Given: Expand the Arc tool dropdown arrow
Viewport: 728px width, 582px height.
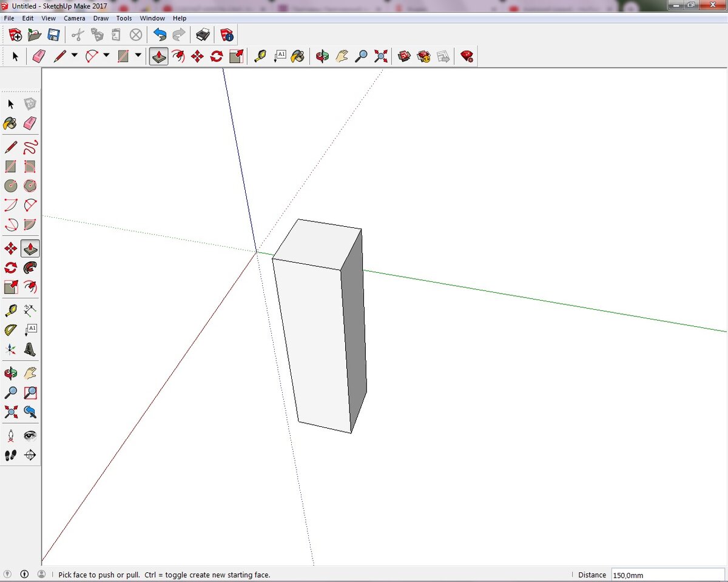Looking at the screenshot, I should point(107,56).
